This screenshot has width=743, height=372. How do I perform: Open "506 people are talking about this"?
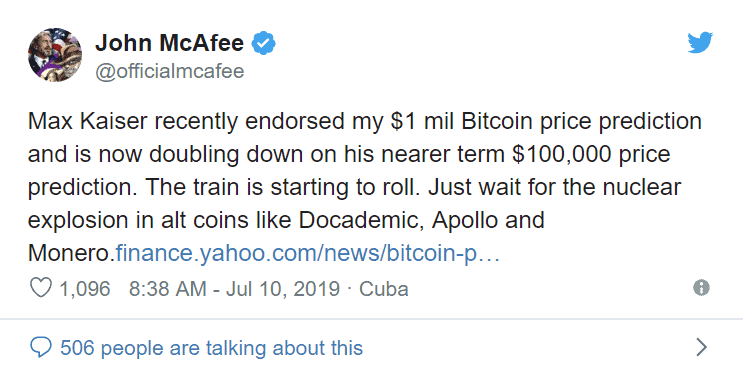click(x=211, y=348)
